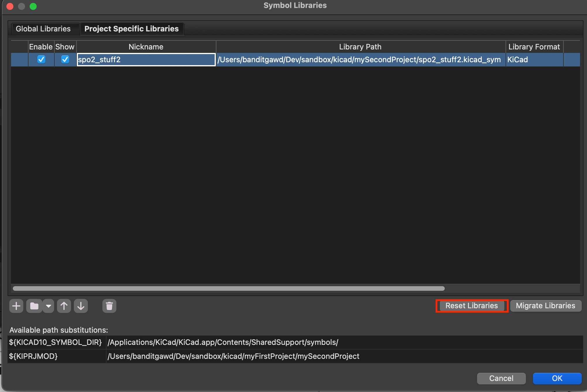587x392 pixels.
Task: Click the horizontal scrollbar of library table
Action: pyautogui.click(x=229, y=288)
